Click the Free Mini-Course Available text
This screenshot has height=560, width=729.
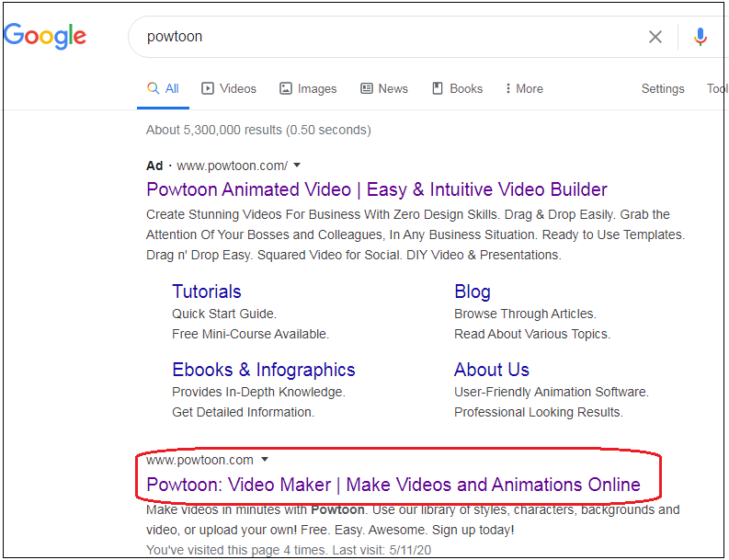(251, 334)
